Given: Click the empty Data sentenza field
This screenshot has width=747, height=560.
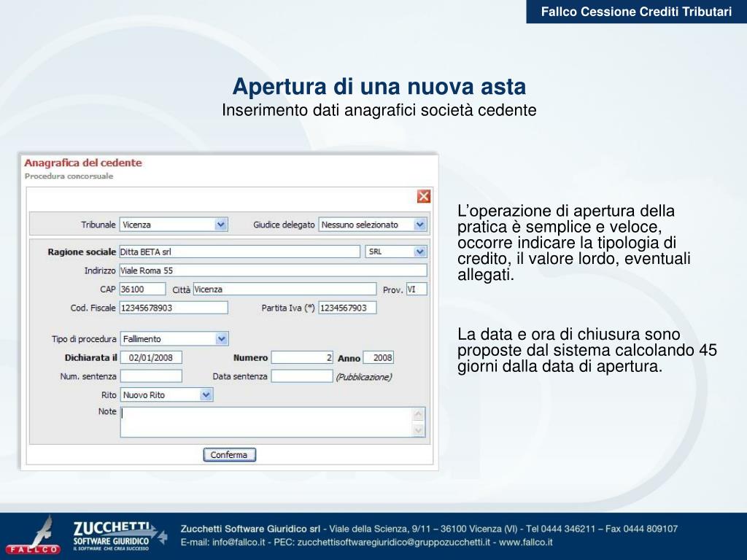Looking at the screenshot, I should (302, 376).
